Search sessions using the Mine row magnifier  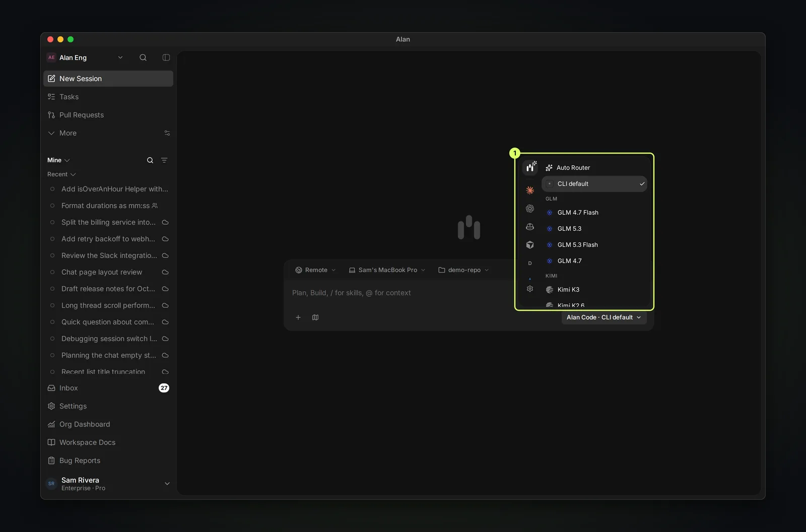click(x=150, y=160)
